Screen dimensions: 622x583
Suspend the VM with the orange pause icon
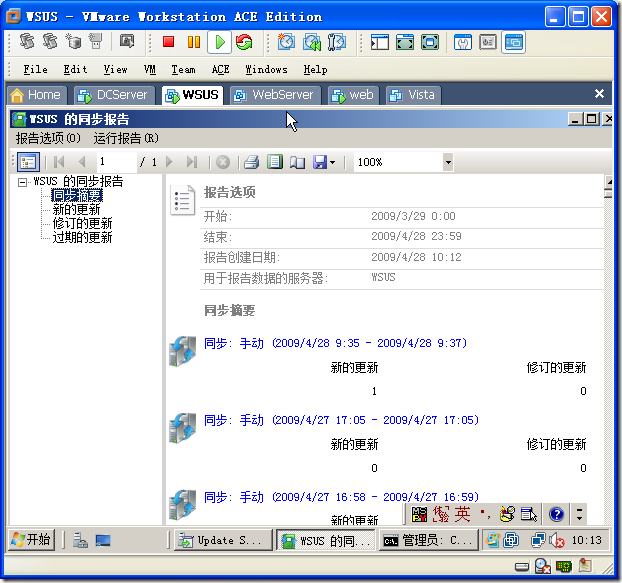pyautogui.click(x=194, y=42)
